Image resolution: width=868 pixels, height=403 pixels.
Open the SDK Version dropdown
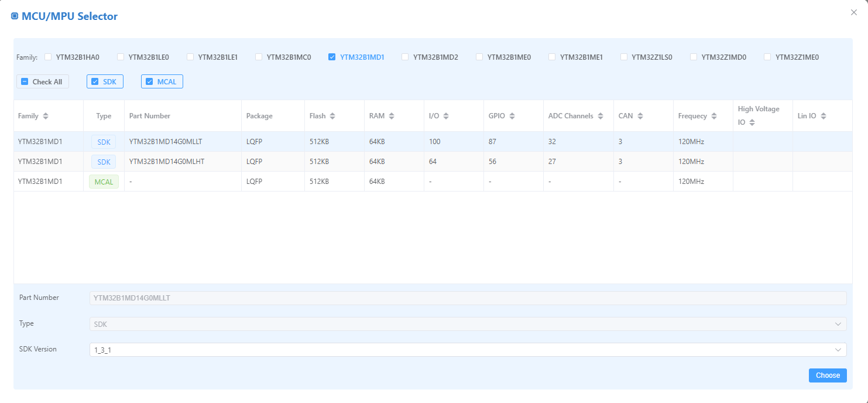click(468, 350)
